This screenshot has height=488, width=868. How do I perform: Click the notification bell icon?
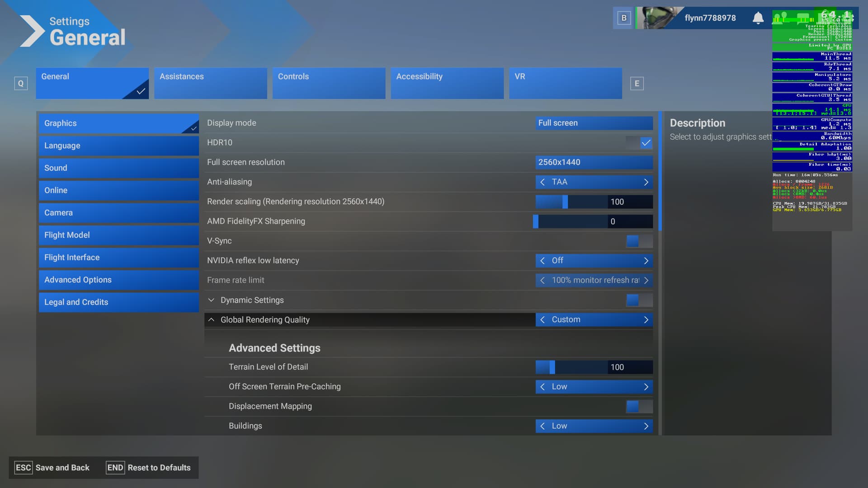(x=758, y=18)
